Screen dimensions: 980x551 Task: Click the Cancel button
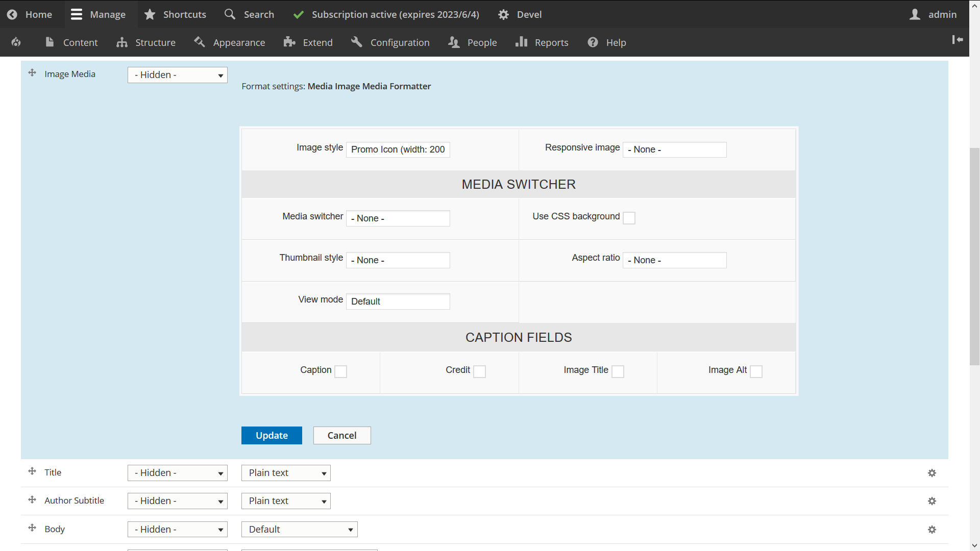[342, 435]
